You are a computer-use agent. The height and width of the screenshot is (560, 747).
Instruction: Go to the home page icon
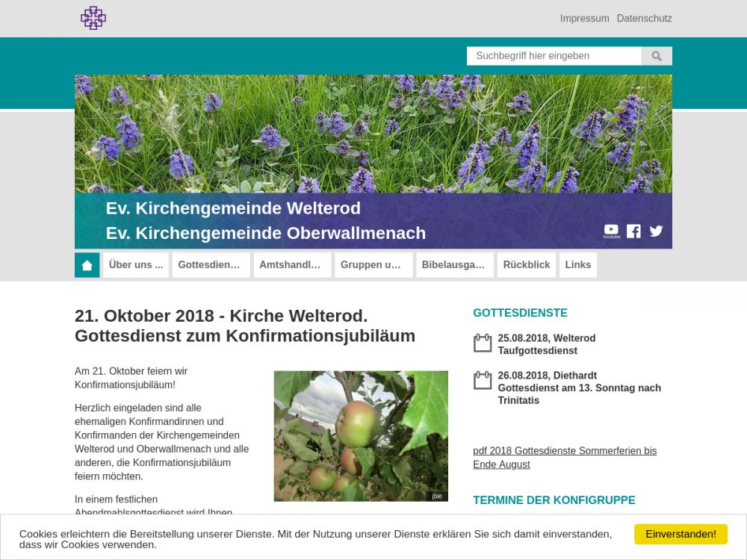click(87, 265)
